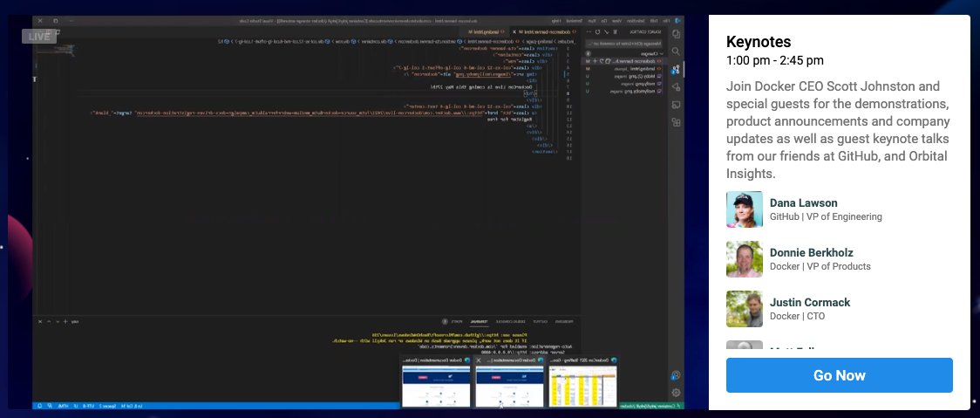
Task: Close the terminal panel with X icon
Action: click(40, 322)
